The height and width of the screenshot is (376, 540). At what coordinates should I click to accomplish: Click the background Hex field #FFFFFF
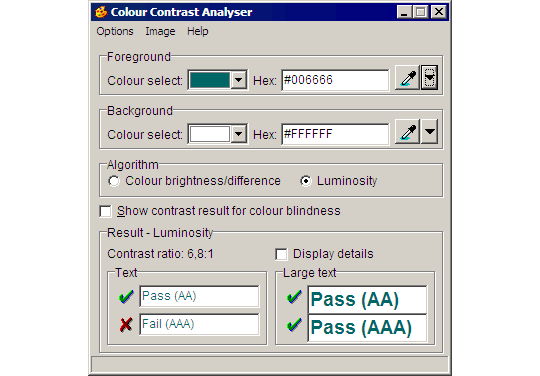(x=335, y=134)
